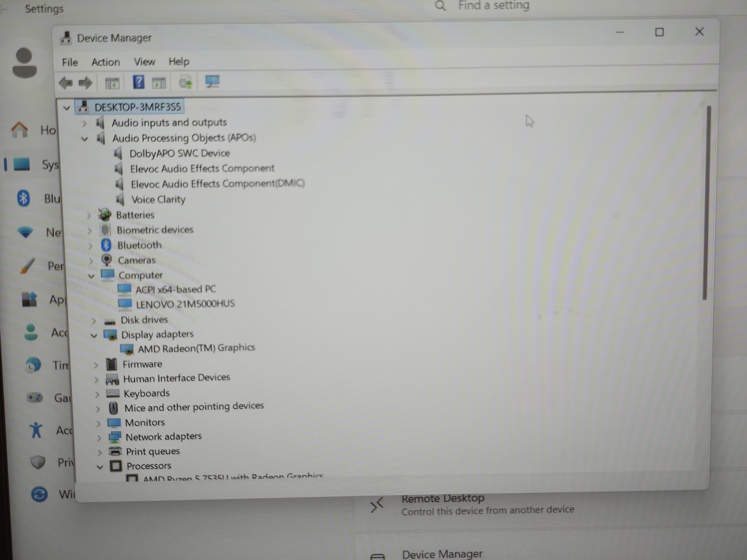
Task: Click the Settings Gaming controller icon
Action: [x=35, y=398]
